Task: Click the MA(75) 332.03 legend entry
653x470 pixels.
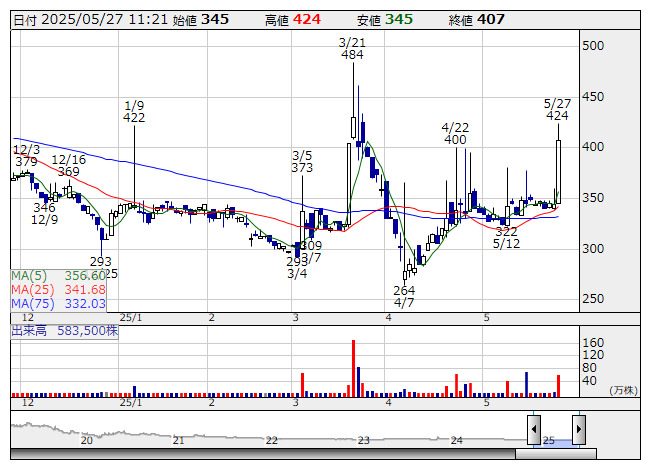Action: (x=58, y=303)
